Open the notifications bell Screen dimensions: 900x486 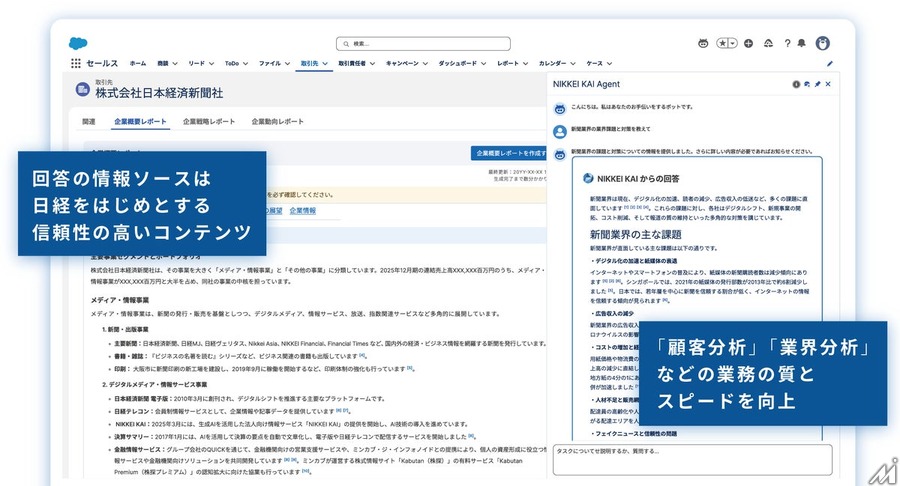[x=801, y=43]
